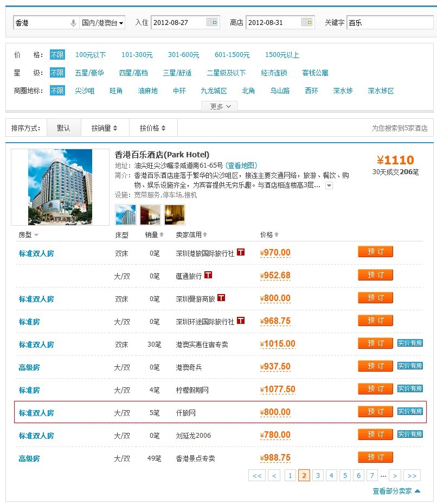View the hotel exterior small thumbnail
This screenshot has width=437, height=504.
(x=126, y=215)
